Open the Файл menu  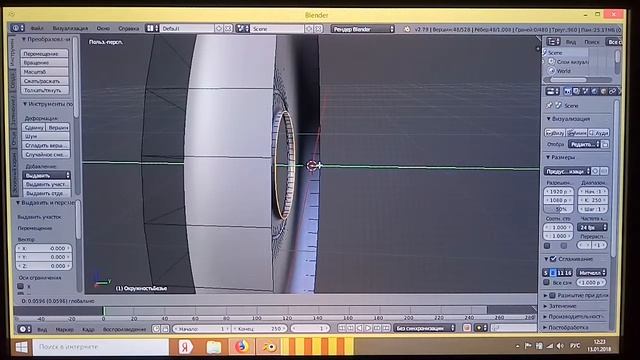[37, 29]
